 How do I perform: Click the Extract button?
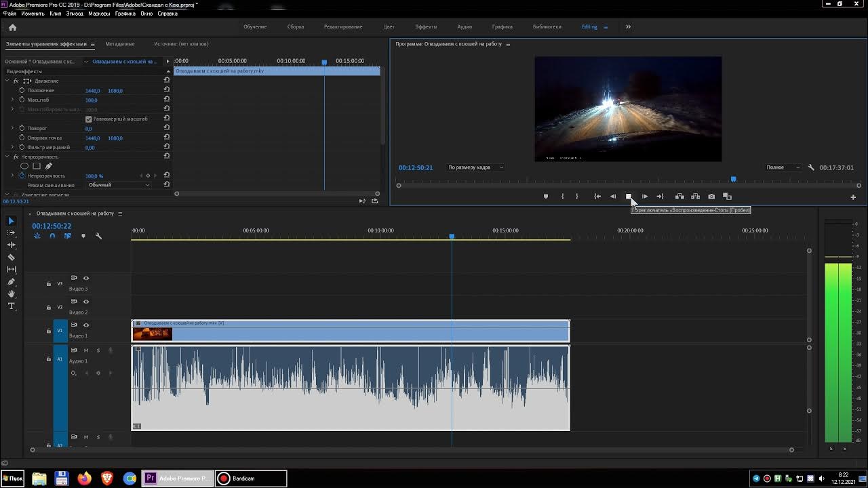coord(695,197)
